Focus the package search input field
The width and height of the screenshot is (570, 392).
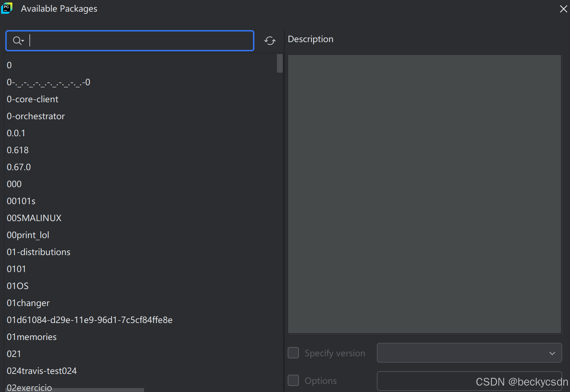point(130,41)
